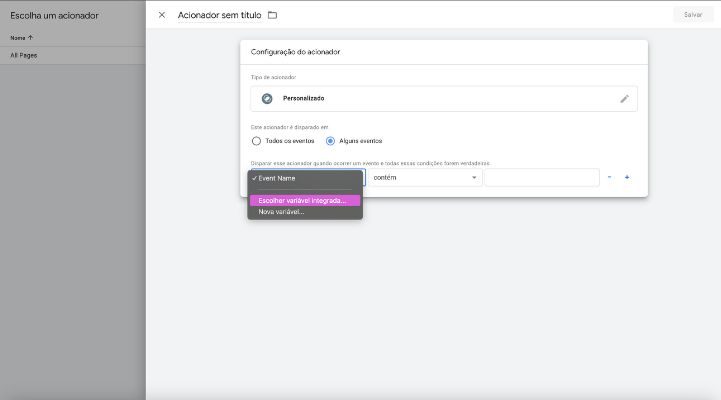Close the untitled trigger panel

pyautogui.click(x=162, y=15)
